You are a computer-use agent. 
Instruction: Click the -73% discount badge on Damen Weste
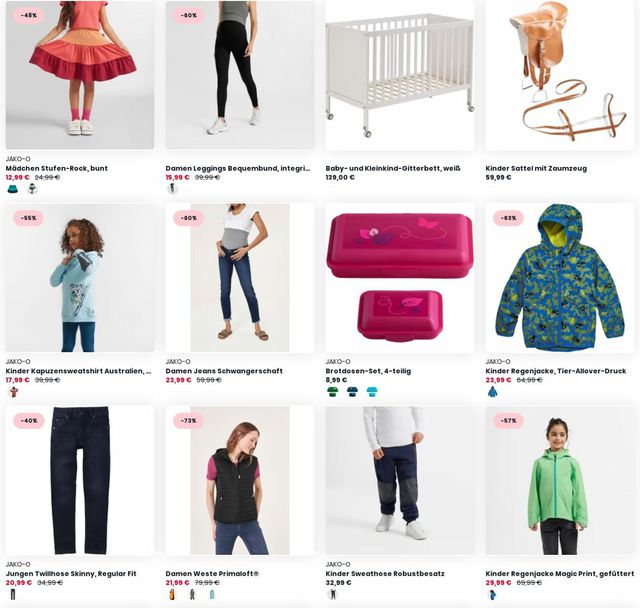click(x=189, y=421)
